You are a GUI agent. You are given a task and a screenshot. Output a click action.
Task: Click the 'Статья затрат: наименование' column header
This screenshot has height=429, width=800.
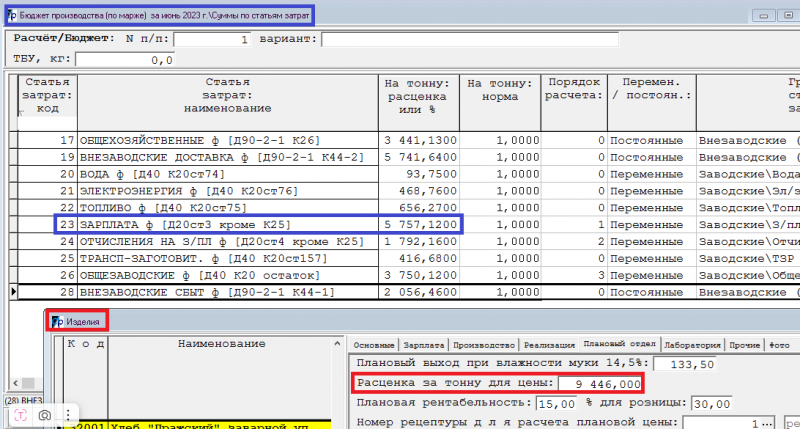[226, 94]
